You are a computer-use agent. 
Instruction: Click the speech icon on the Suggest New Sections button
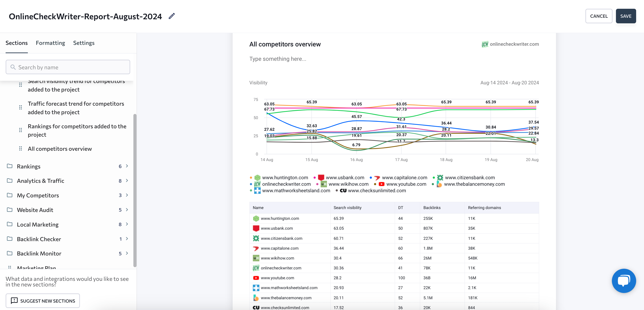coord(14,301)
